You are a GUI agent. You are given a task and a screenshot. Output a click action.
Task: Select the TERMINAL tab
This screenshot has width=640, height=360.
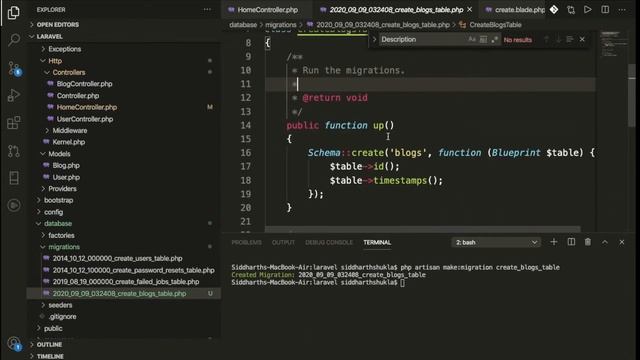377,242
